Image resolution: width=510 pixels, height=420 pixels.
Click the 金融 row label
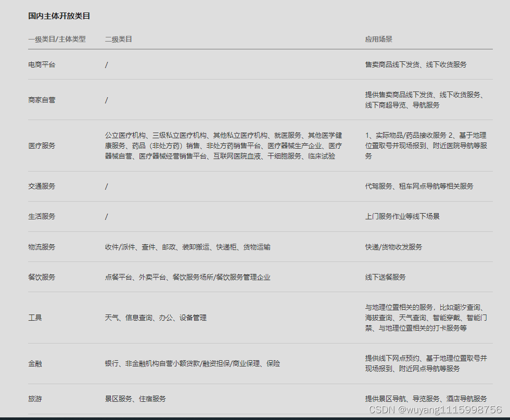pos(35,363)
